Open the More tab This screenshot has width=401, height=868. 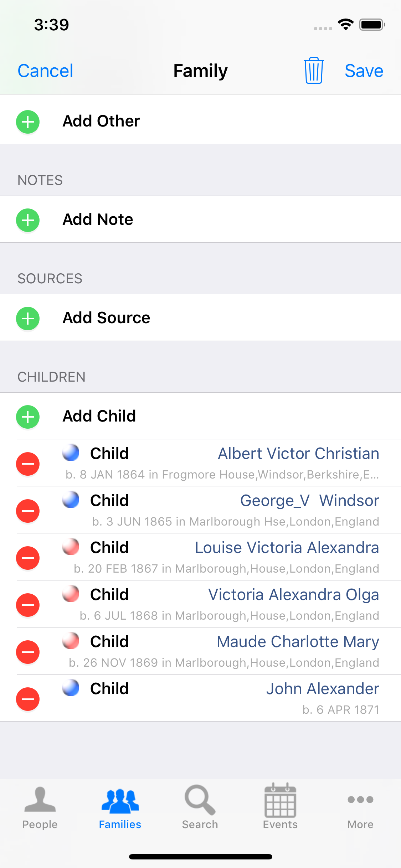pyautogui.click(x=360, y=807)
